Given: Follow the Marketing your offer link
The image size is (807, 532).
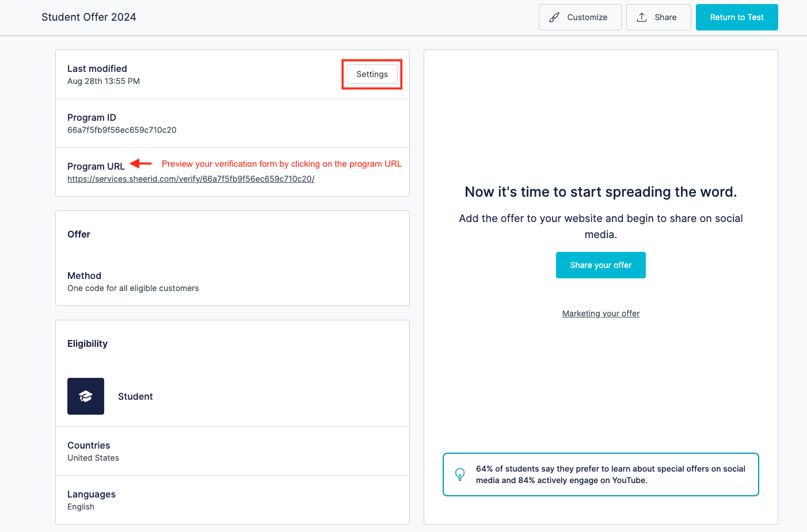Looking at the screenshot, I should tap(600, 313).
